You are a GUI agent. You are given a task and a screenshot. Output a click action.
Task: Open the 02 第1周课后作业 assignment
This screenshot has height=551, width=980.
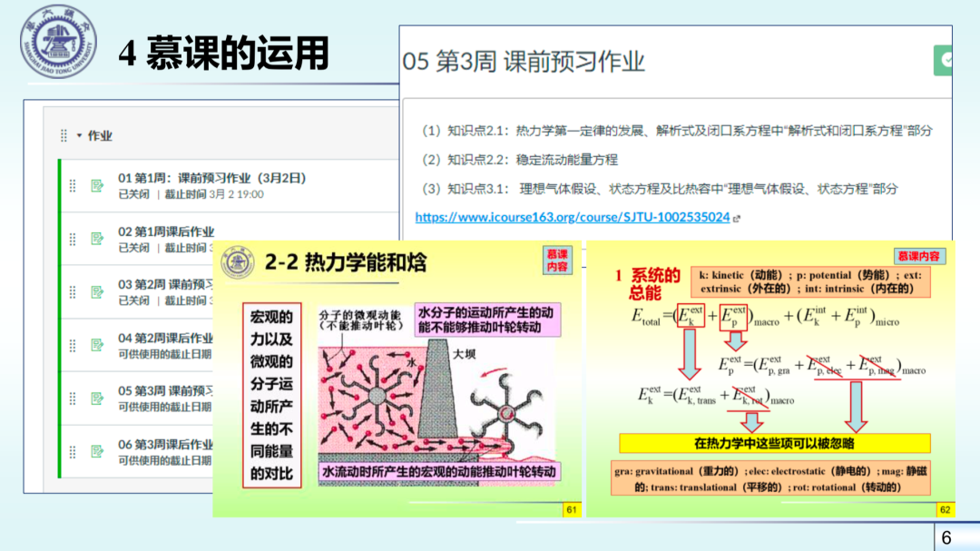click(x=166, y=231)
